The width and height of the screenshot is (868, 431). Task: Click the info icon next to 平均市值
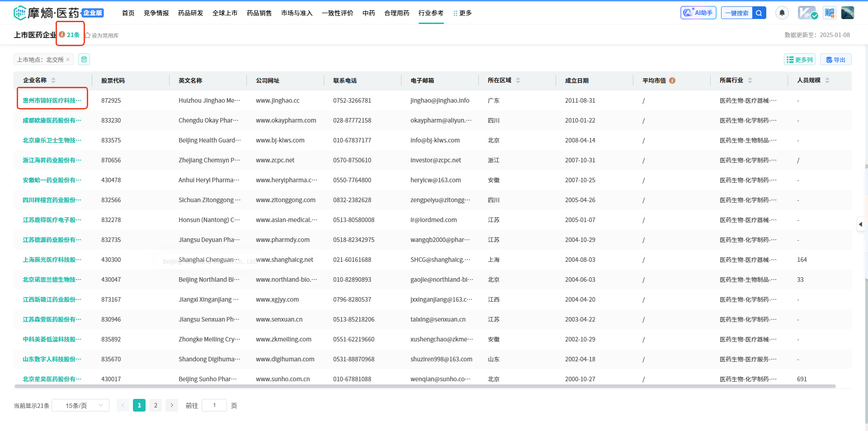672,81
